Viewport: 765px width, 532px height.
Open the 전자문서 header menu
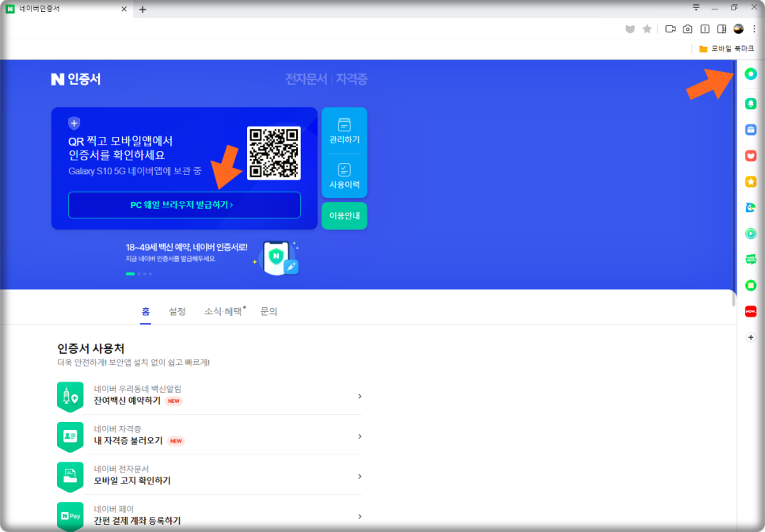point(309,78)
